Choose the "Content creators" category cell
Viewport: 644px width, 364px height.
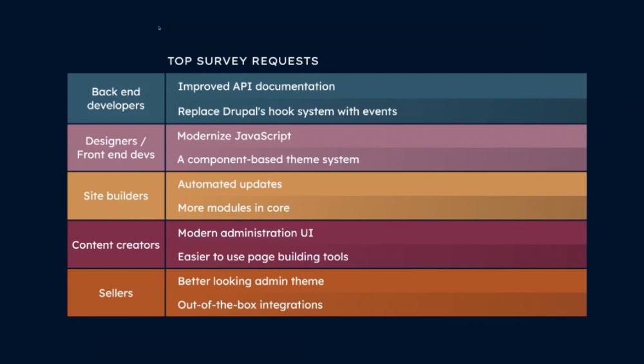pyautogui.click(x=116, y=245)
